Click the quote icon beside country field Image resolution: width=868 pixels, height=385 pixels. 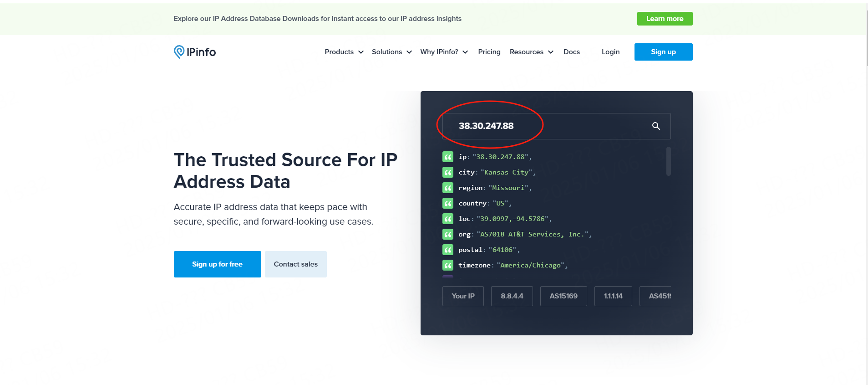448,204
